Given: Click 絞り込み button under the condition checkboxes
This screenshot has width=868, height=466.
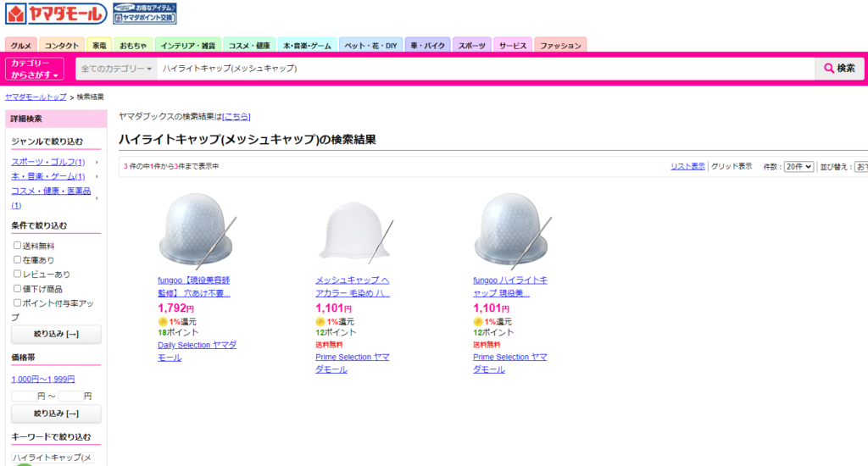Looking at the screenshot, I should click(x=56, y=335).
